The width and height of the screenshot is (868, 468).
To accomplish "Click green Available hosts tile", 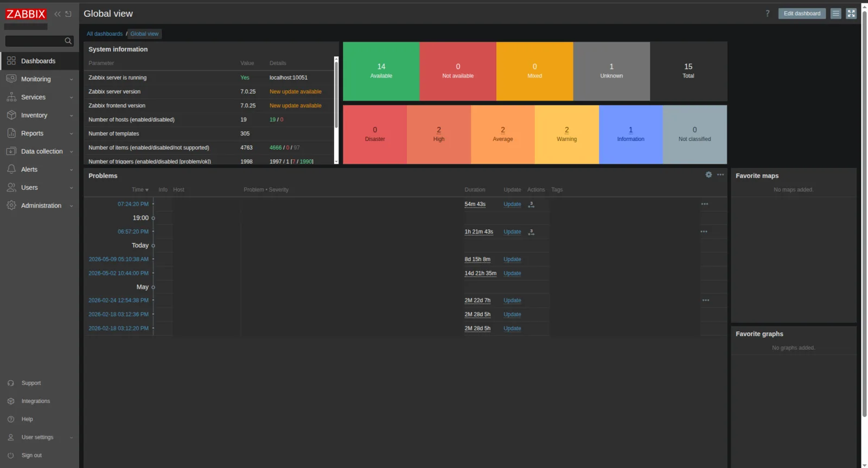I will (x=381, y=71).
